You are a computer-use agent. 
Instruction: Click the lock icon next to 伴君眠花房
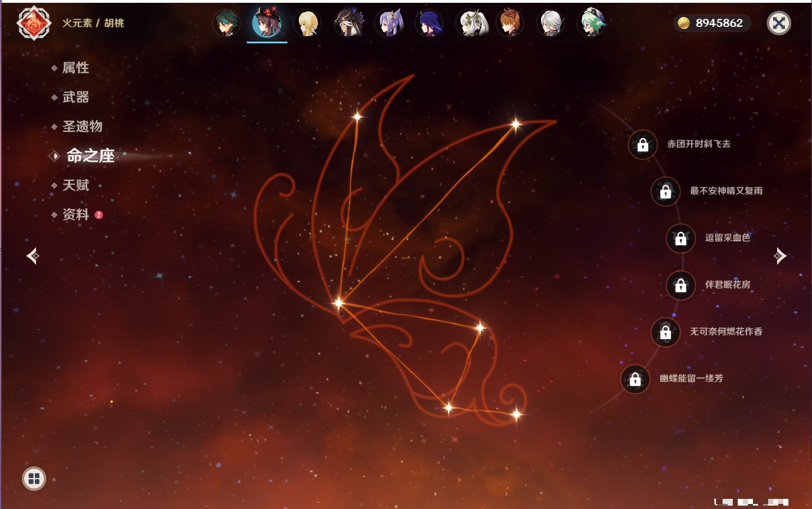(x=681, y=285)
